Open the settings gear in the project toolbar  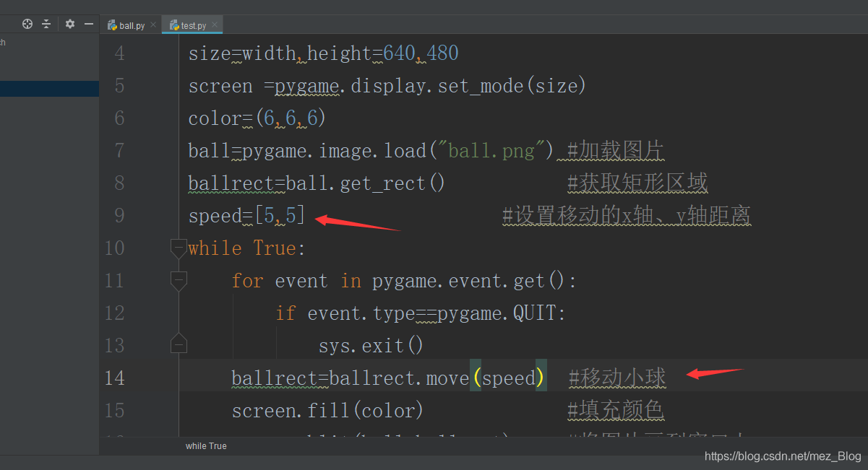point(69,24)
